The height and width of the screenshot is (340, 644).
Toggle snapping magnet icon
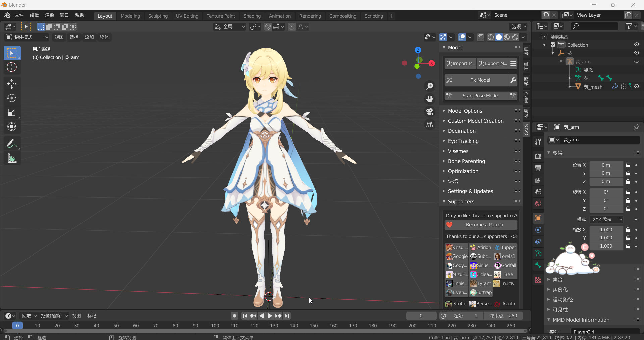[x=268, y=26]
